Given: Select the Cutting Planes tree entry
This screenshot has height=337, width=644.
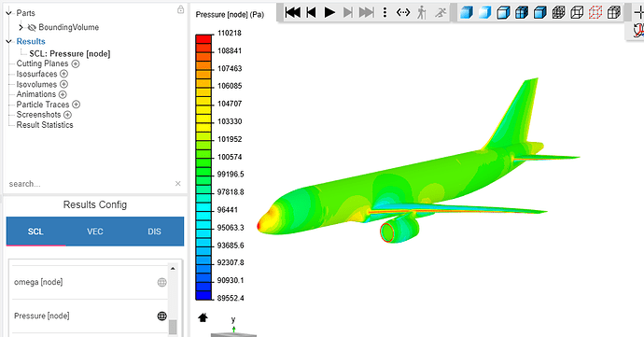Looking at the screenshot, I should point(42,63).
